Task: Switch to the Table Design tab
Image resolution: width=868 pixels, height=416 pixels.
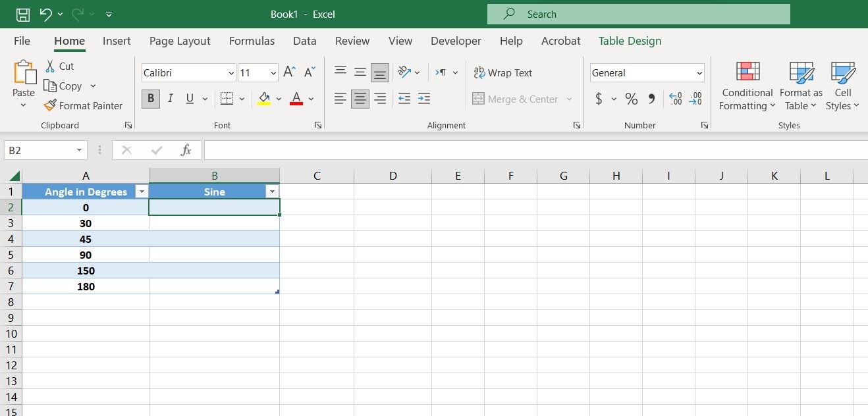Action: pos(630,41)
